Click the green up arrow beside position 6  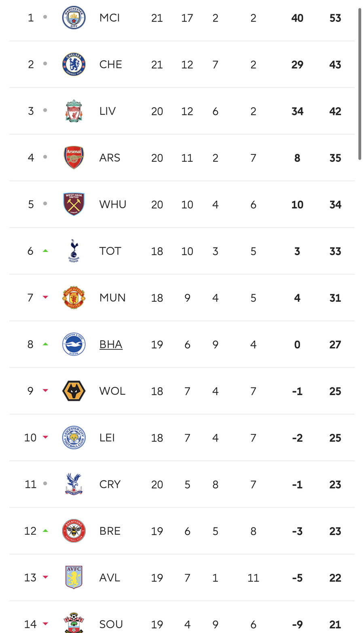click(x=45, y=251)
